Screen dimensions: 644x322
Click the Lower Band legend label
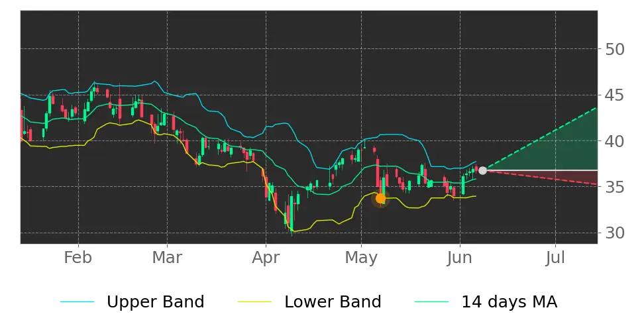click(x=333, y=302)
